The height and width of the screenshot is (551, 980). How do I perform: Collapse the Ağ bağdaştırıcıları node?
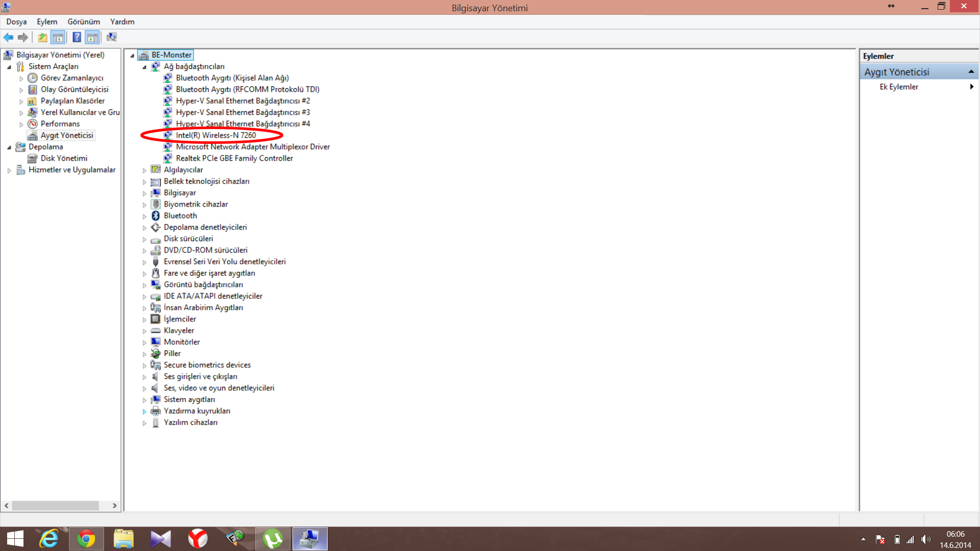tap(144, 67)
